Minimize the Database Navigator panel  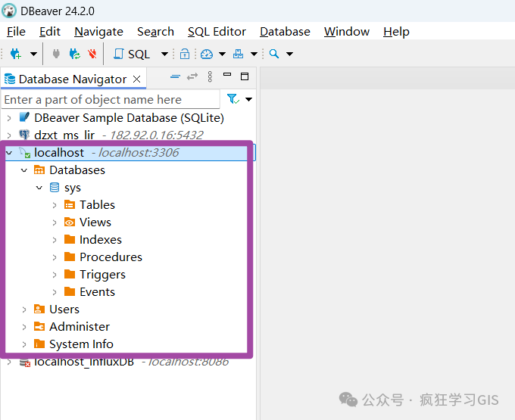point(227,74)
